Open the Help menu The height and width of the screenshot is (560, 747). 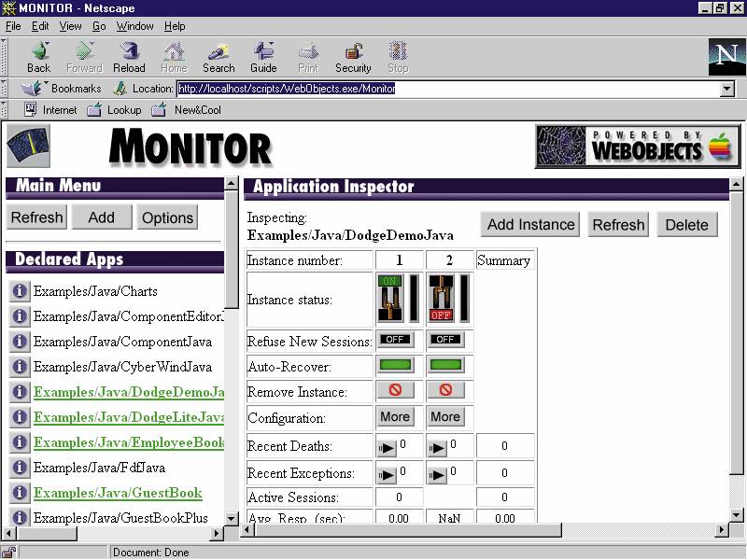click(x=175, y=26)
